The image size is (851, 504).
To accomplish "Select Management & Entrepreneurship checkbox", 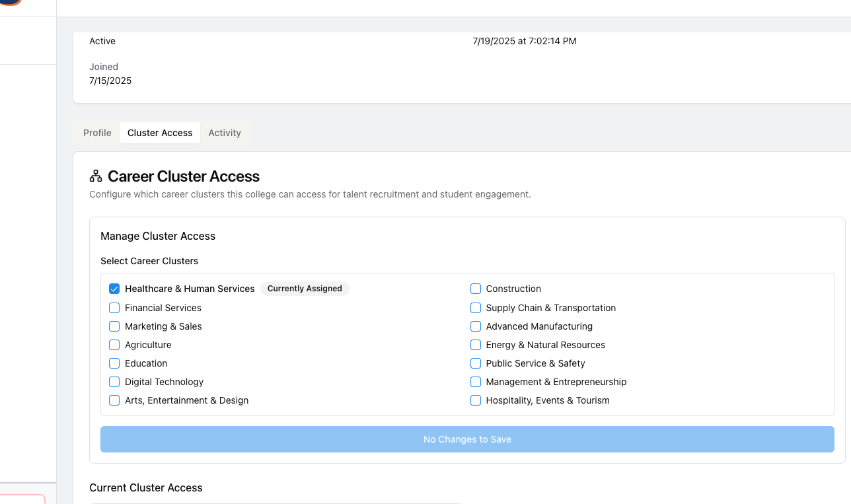I will (x=476, y=382).
